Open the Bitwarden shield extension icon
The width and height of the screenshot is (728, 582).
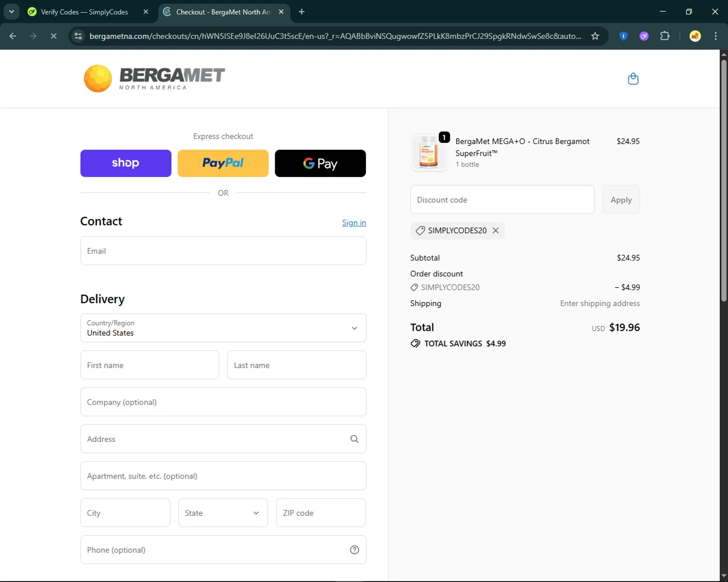tap(624, 36)
